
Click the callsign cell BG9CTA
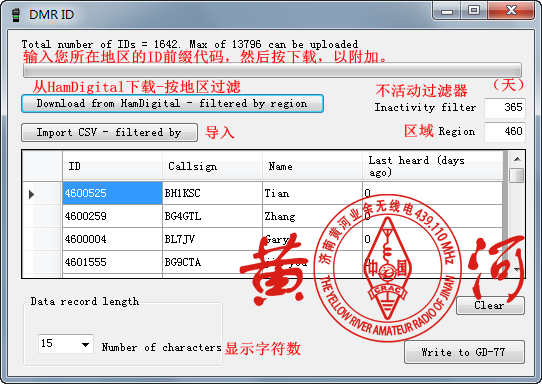(x=212, y=262)
